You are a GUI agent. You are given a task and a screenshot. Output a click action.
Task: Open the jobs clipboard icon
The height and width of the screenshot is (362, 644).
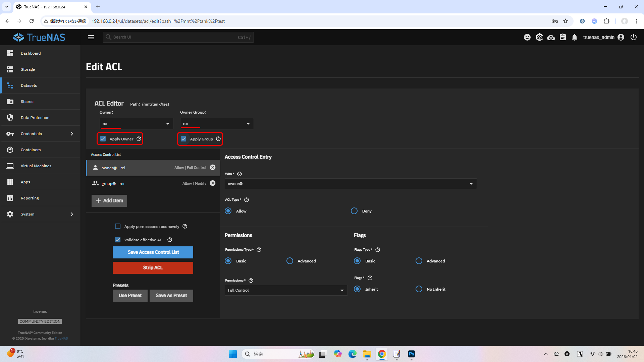(x=563, y=37)
